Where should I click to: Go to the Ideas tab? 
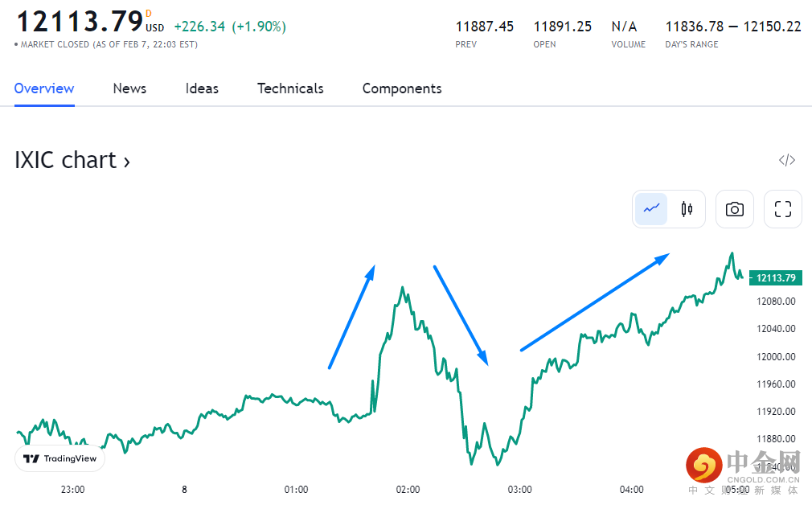pyautogui.click(x=202, y=88)
